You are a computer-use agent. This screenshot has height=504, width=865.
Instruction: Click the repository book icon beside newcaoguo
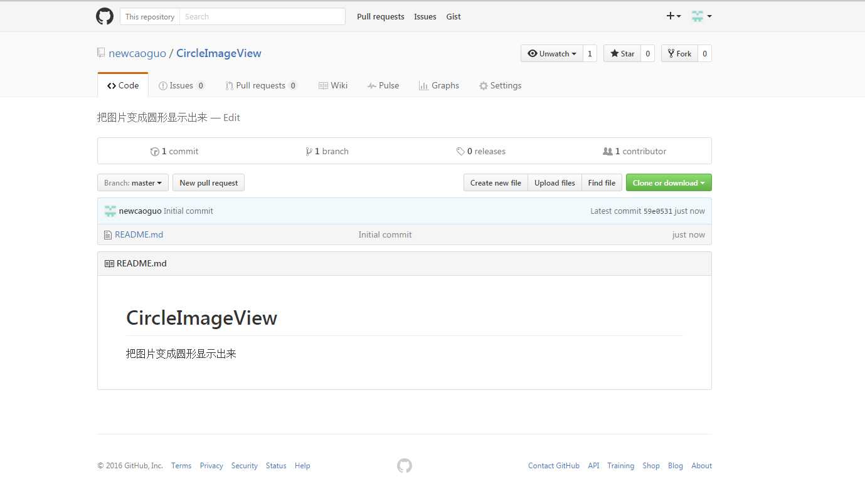click(x=101, y=53)
